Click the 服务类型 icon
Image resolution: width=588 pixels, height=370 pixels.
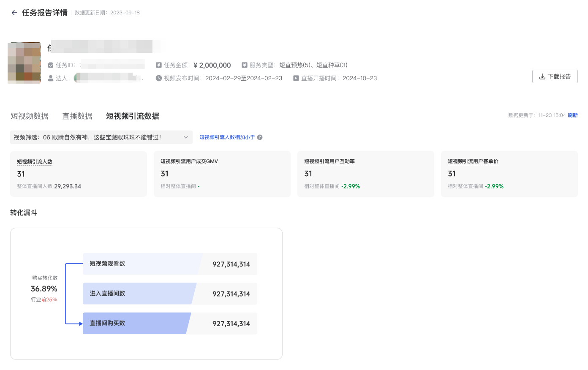point(244,65)
